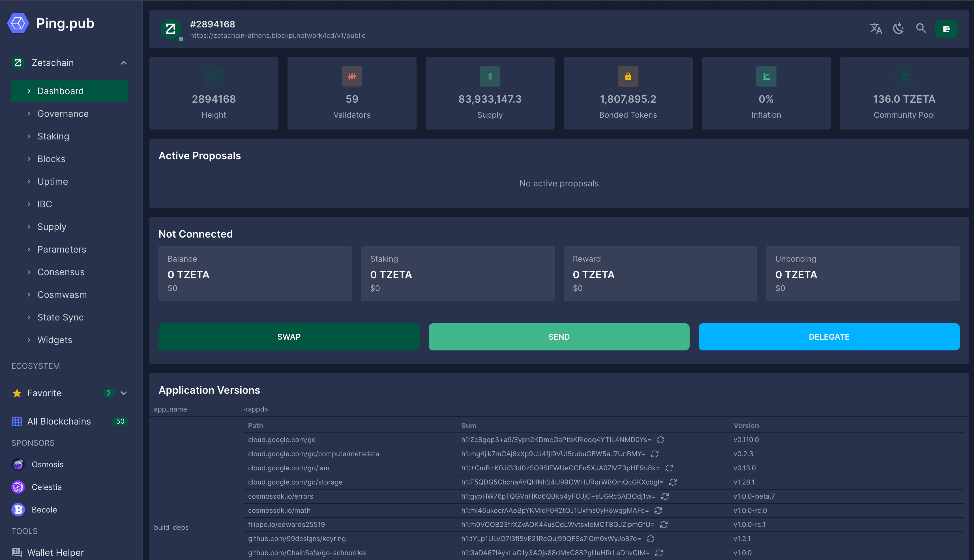Click the SWAP button

(289, 336)
